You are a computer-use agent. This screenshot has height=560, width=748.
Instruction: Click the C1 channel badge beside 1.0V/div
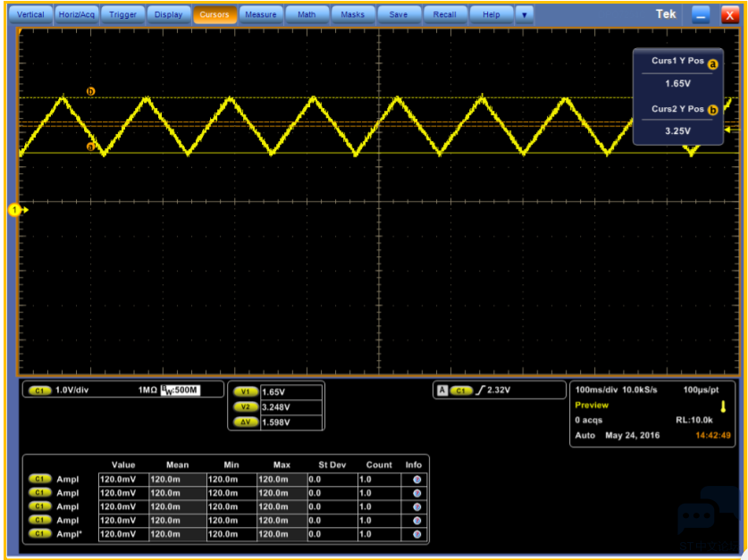[x=39, y=390]
